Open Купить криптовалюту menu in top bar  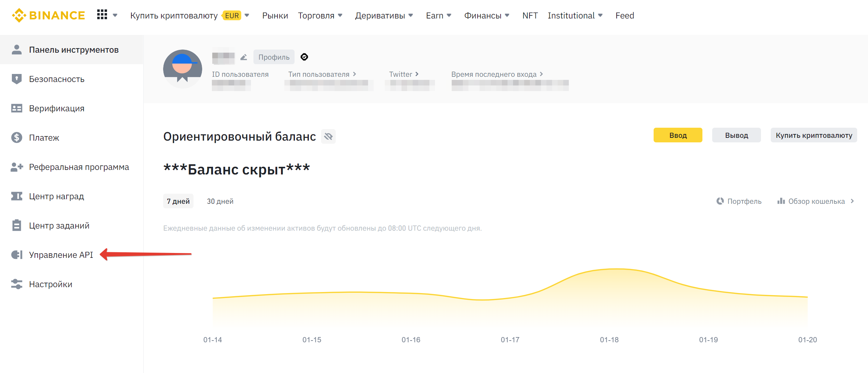[x=174, y=16]
